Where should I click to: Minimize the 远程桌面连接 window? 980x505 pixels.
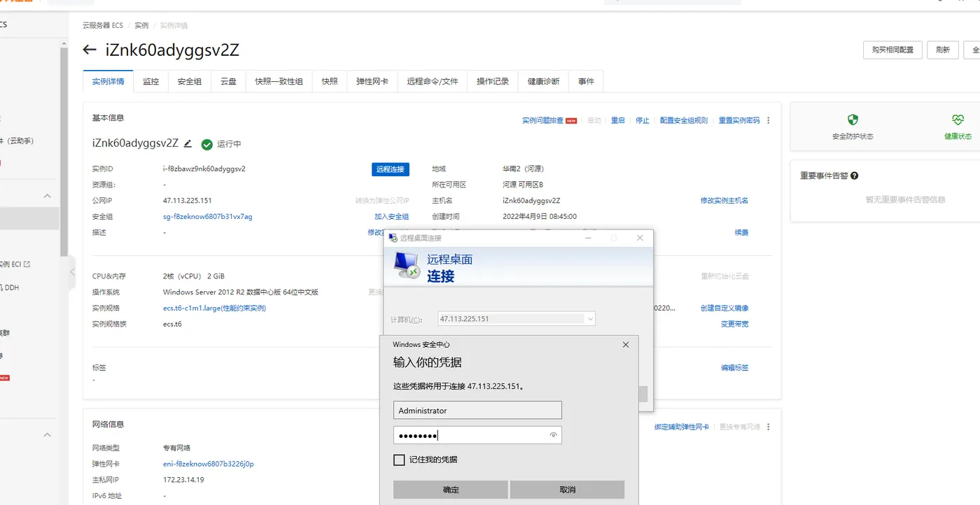pos(588,238)
